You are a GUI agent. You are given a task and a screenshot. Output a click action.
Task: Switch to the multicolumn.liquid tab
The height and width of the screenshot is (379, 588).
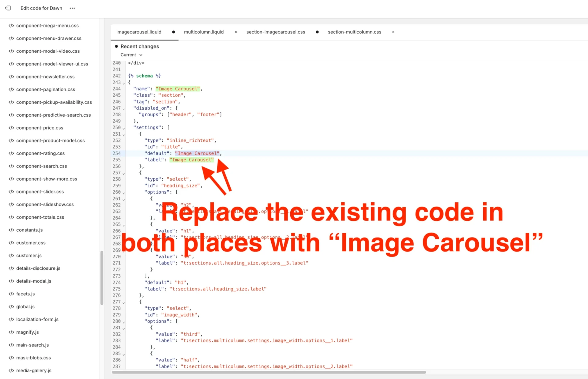204,32
